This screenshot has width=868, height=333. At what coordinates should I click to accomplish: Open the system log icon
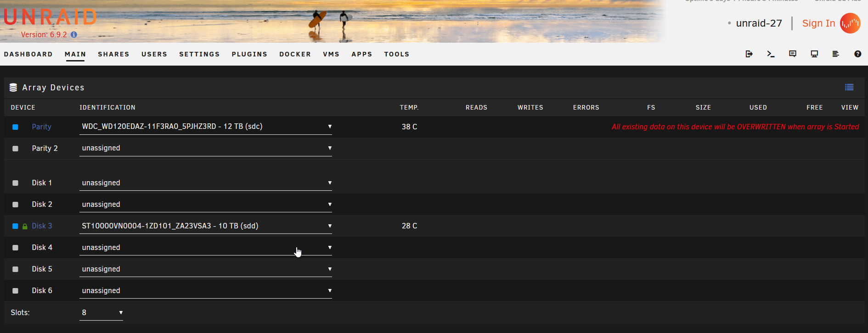tap(836, 54)
